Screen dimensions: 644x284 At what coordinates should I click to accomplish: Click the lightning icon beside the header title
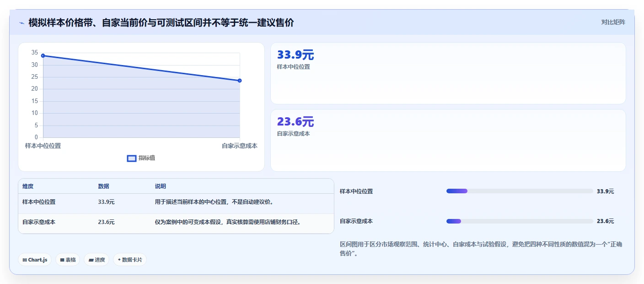click(x=21, y=22)
